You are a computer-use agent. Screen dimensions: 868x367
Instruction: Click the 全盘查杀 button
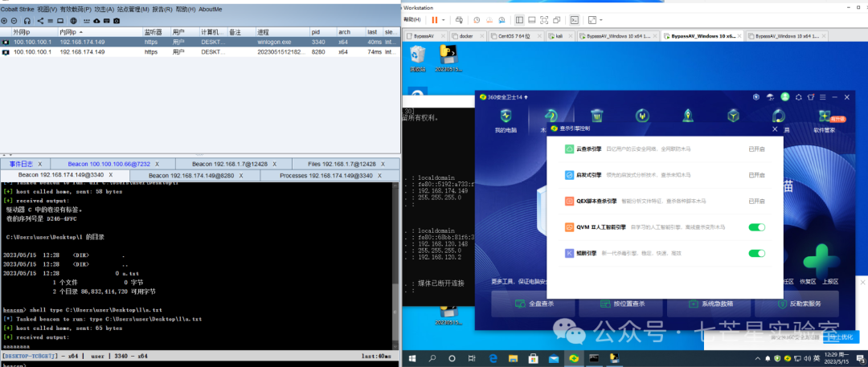coord(533,304)
